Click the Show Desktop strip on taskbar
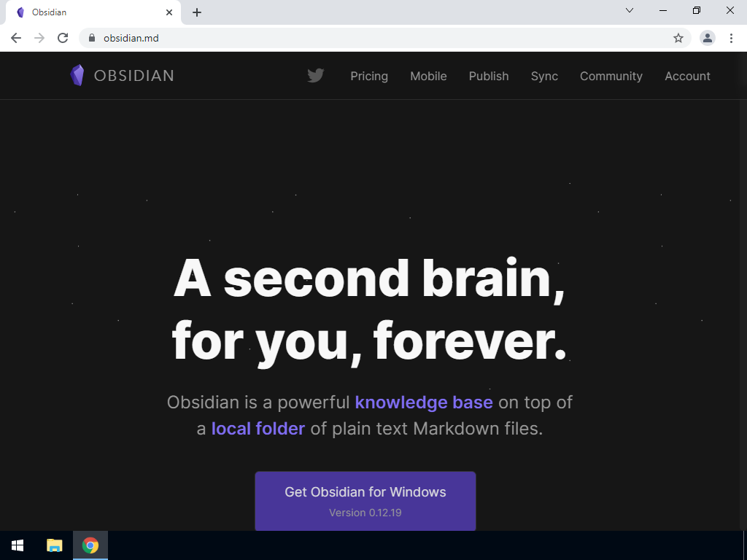Screen dimensions: 747x560 (745, 545)
